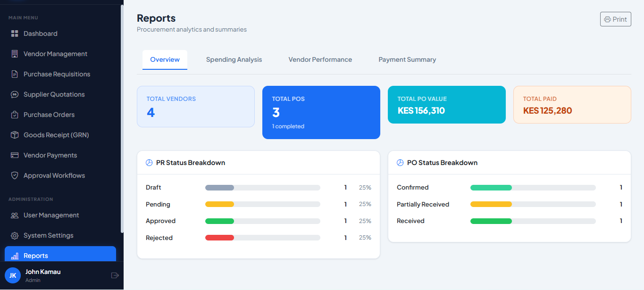Click the Purchase Requisitions document icon
The height and width of the screenshot is (290, 644).
point(14,75)
